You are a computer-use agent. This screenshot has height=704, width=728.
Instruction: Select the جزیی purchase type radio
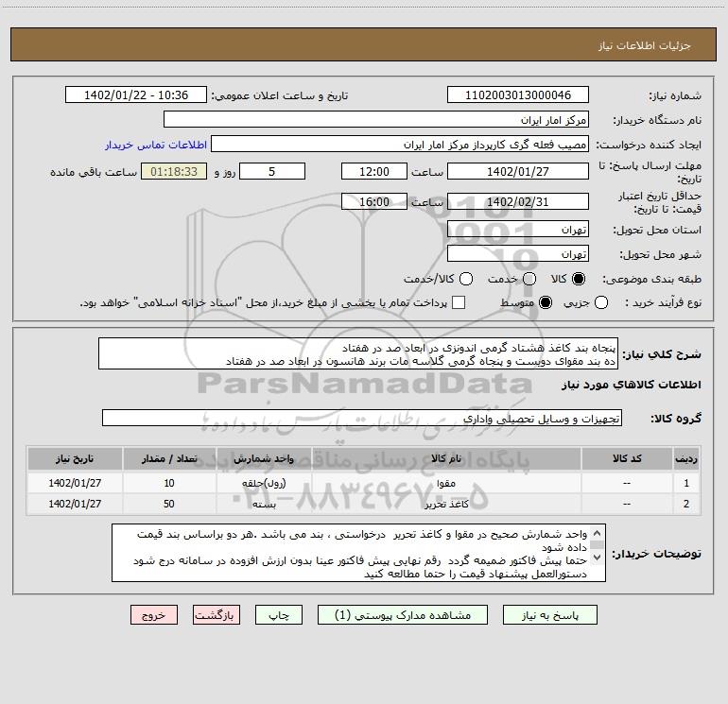click(600, 302)
